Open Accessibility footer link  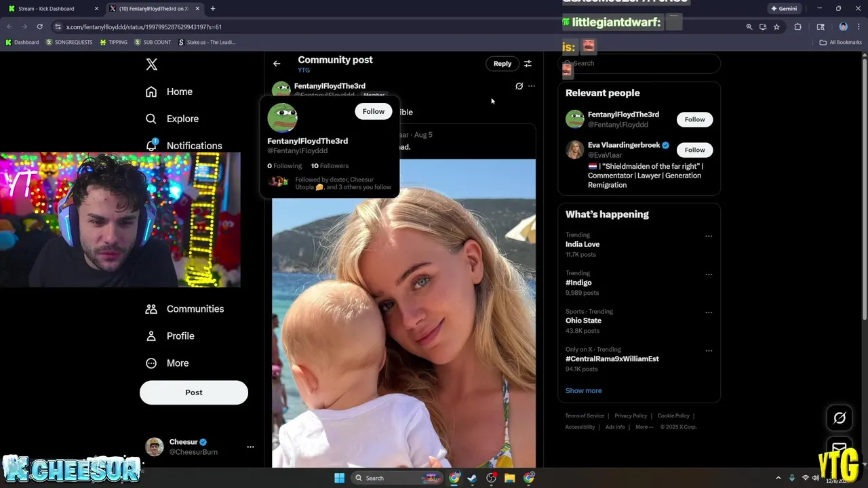pyautogui.click(x=580, y=427)
